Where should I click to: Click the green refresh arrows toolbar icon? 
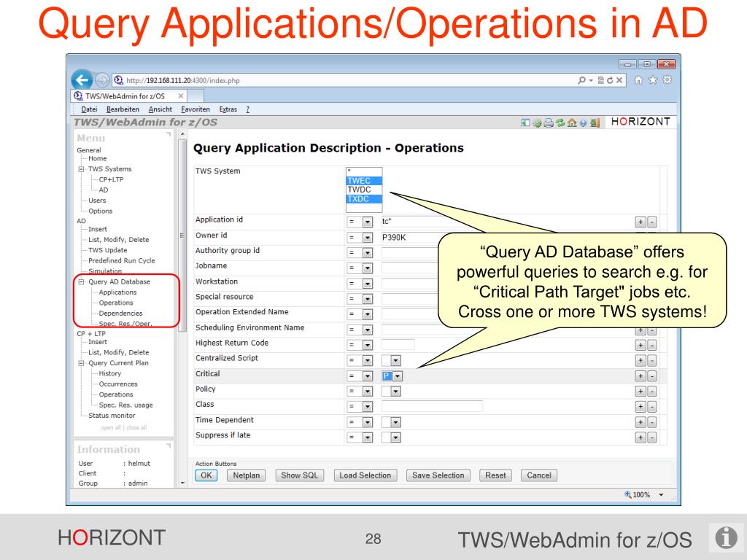(x=560, y=122)
